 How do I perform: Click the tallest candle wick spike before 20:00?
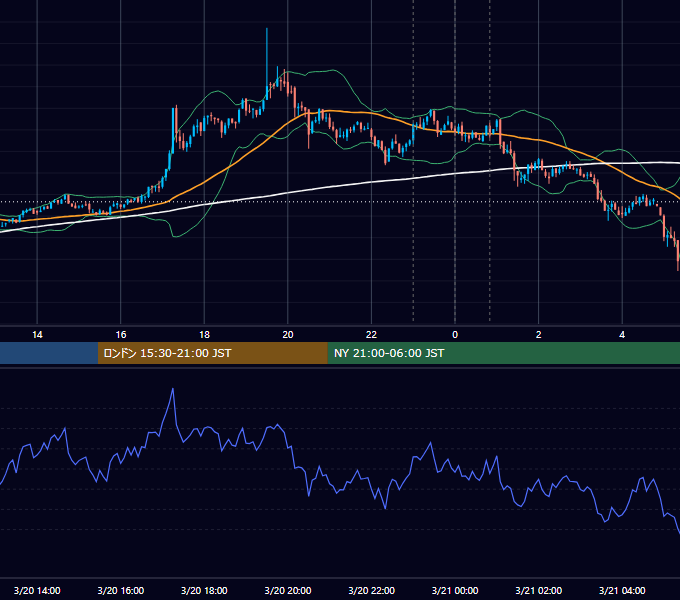pyautogui.click(x=267, y=56)
